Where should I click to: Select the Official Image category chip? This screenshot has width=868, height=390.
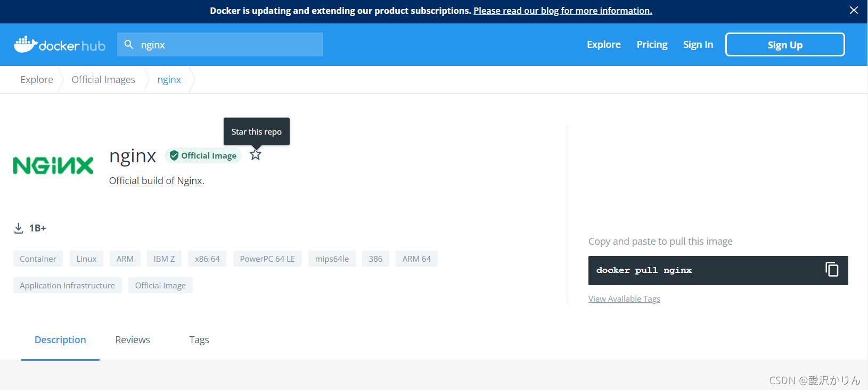click(160, 285)
